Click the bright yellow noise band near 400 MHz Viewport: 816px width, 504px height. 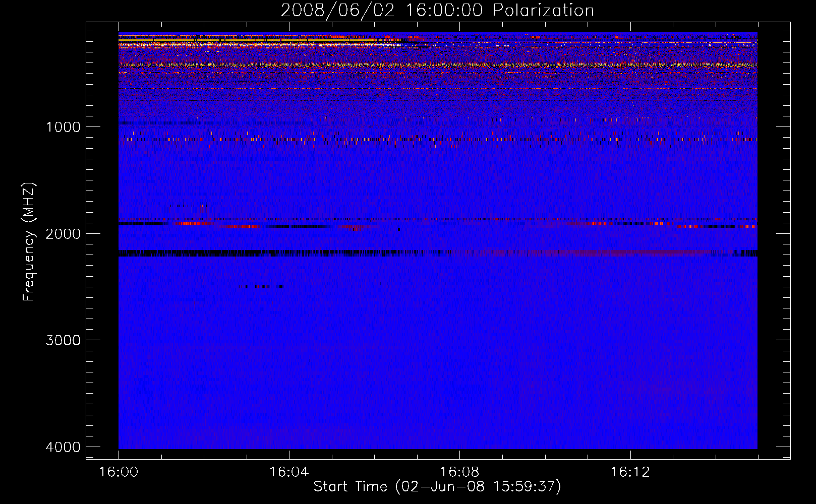click(438, 65)
